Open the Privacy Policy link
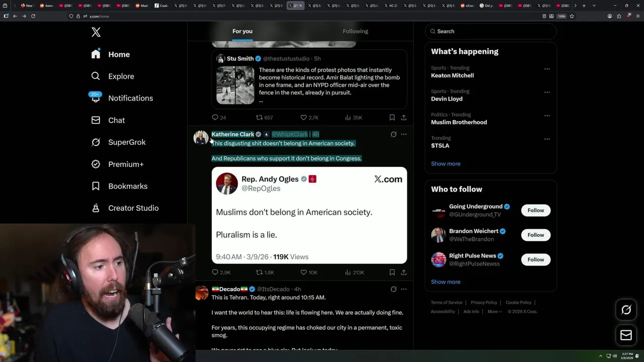Screen dimensions: 644x362 (x=484, y=303)
